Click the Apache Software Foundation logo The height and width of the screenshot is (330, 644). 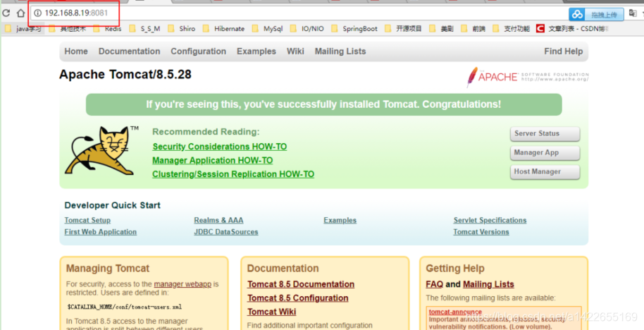click(527, 77)
